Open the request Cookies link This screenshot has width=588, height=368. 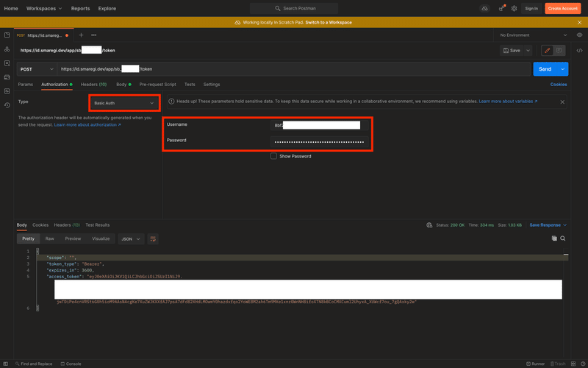point(559,85)
